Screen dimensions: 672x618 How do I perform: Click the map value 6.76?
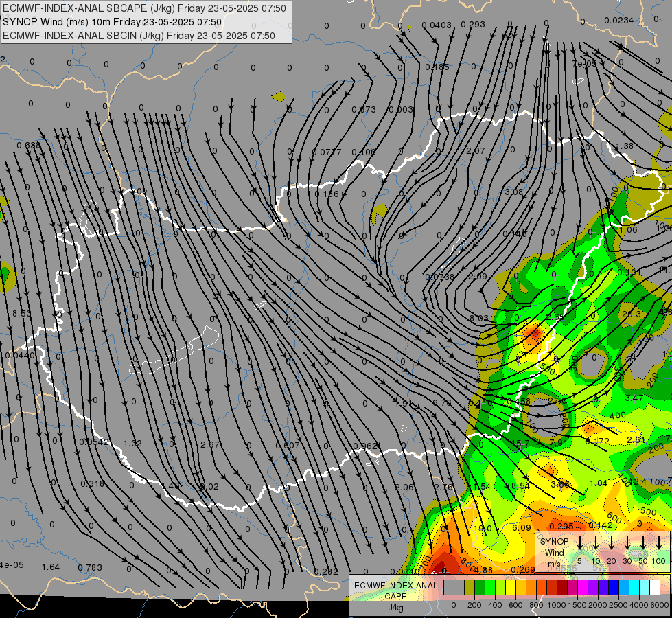click(441, 402)
